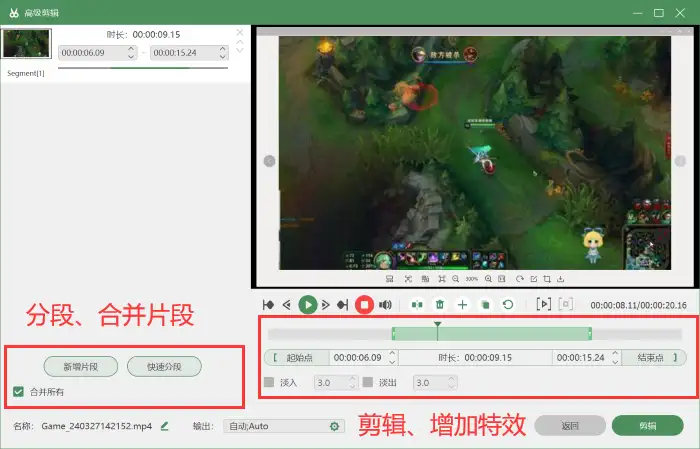Click the copy segment icon
Screen dimensions: 700x449
point(485,305)
